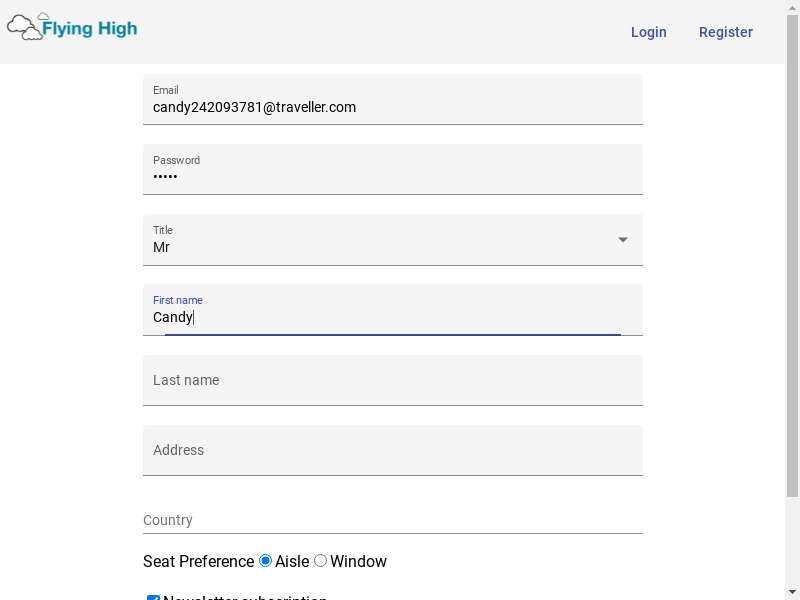Open the Login page link
Image resolution: width=800 pixels, height=600 pixels.
[x=648, y=32]
